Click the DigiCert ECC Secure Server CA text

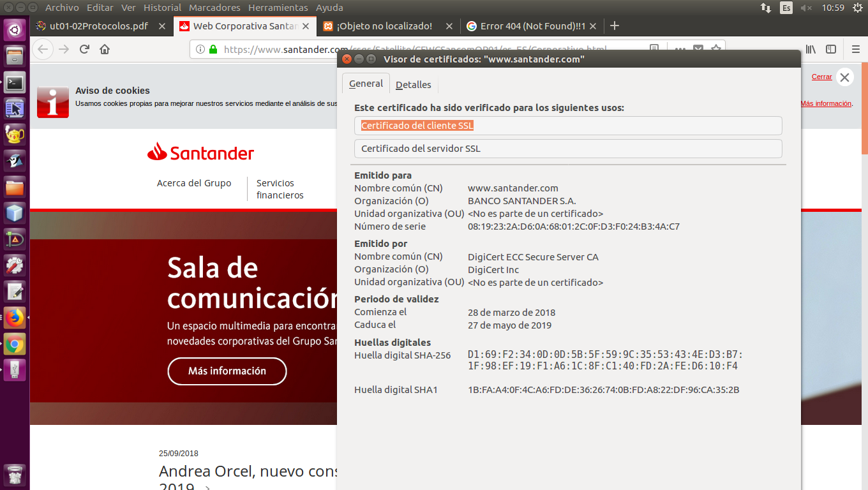tap(533, 257)
